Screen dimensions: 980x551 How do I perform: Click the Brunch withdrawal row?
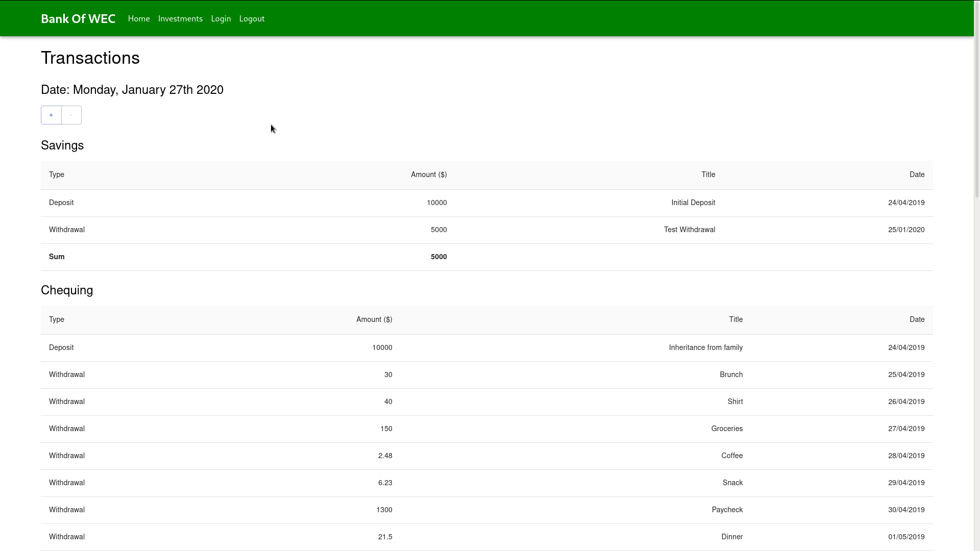(x=731, y=375)
